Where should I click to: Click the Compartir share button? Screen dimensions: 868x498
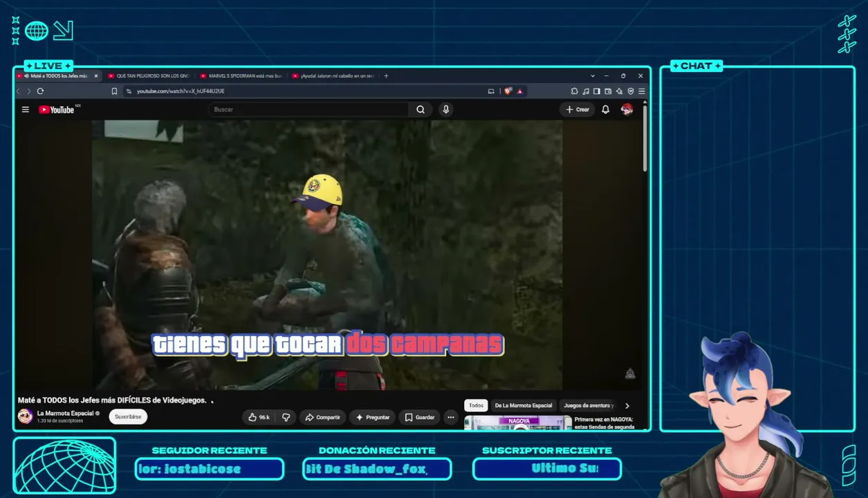point(322,417)
